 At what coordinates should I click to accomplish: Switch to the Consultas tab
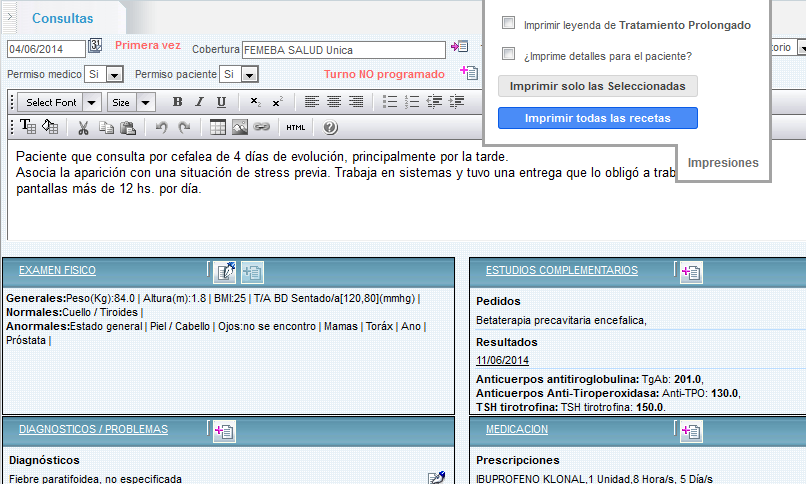63,18
